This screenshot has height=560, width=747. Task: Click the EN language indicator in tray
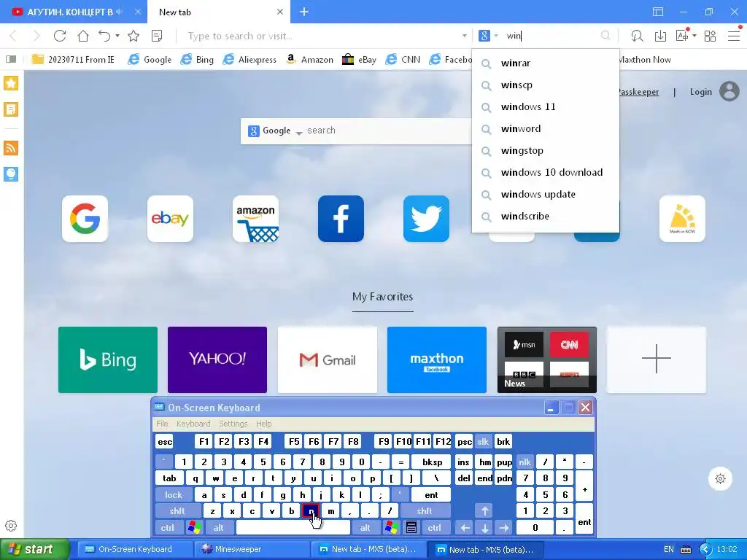click(x=669, y=549)
